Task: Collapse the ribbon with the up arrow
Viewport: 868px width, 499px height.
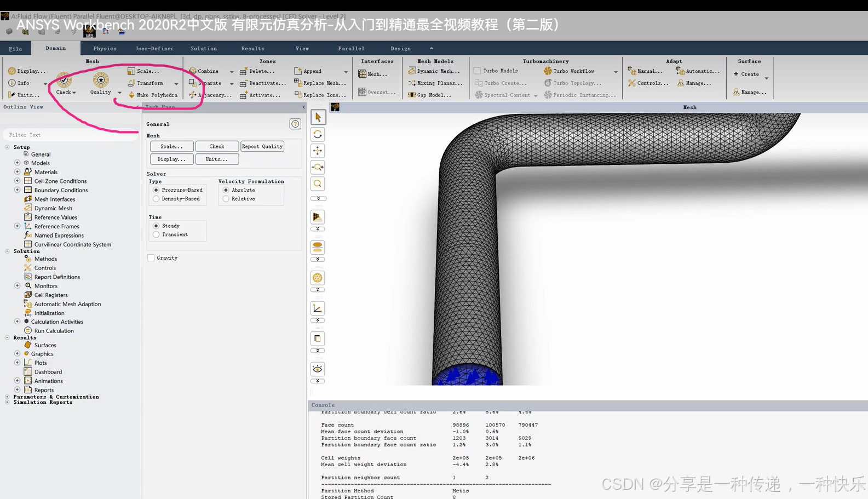Action: (x=431, y=48)
